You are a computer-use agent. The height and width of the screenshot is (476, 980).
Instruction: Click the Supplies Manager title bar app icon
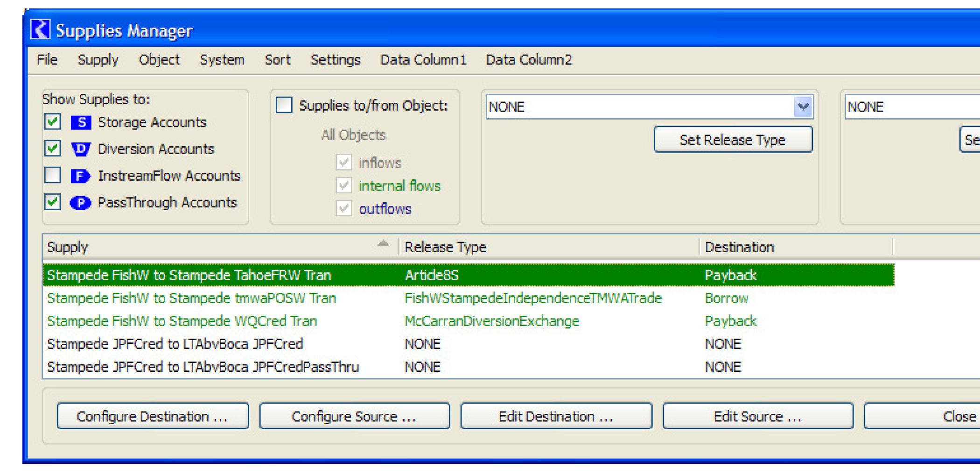(40, 30)
